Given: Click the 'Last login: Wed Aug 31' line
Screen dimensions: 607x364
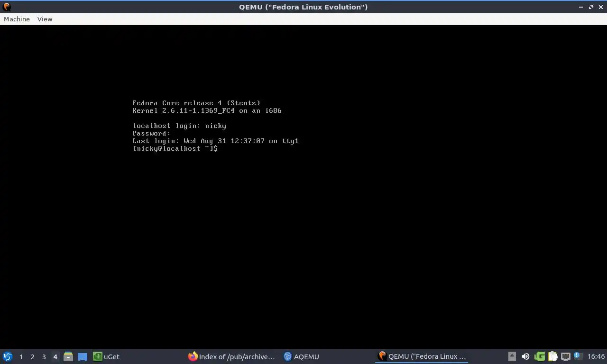Looking at the screenshot, I should click(x=215, y=141).
